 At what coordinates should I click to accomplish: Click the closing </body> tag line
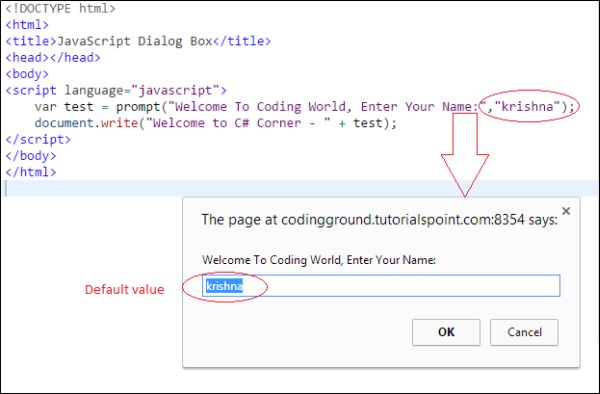[31, 156]
